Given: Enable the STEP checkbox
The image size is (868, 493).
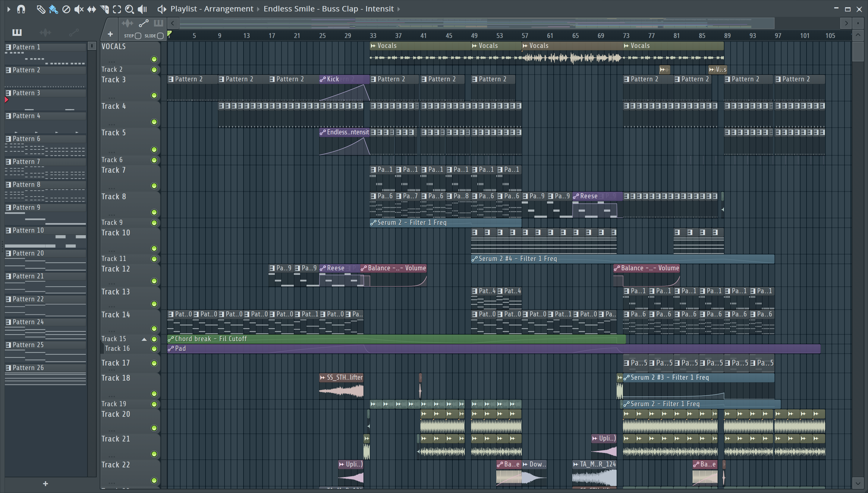Looking at the screenshot, I should (138, 36).
